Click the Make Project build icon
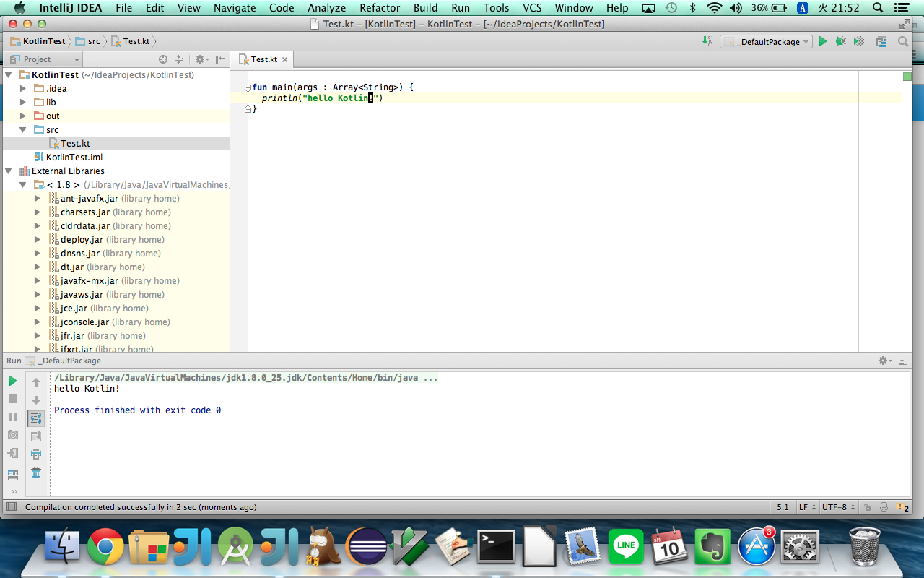 tap(707, 41)
